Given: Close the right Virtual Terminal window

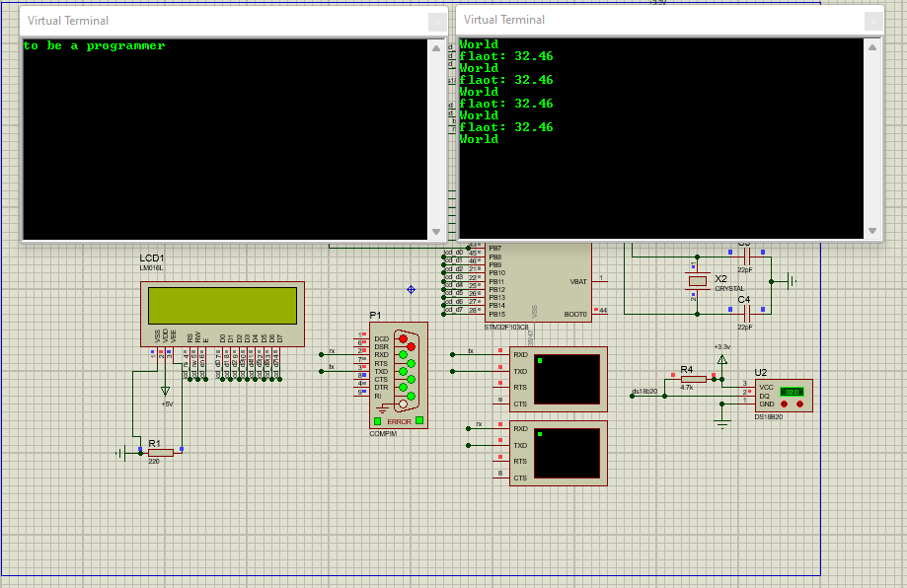Looking at the screenshot, I should [873, 21].
